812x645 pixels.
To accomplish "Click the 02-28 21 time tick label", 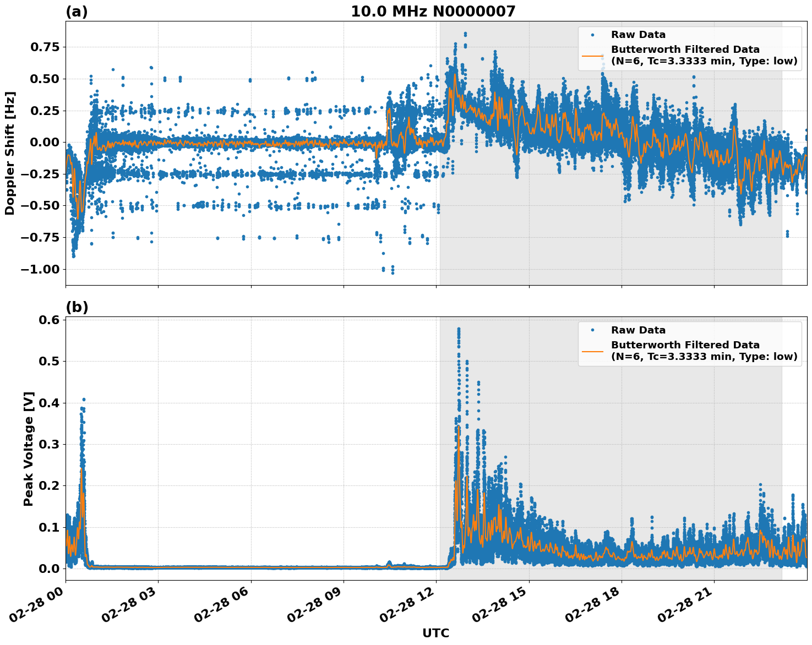I will (688, 604).
